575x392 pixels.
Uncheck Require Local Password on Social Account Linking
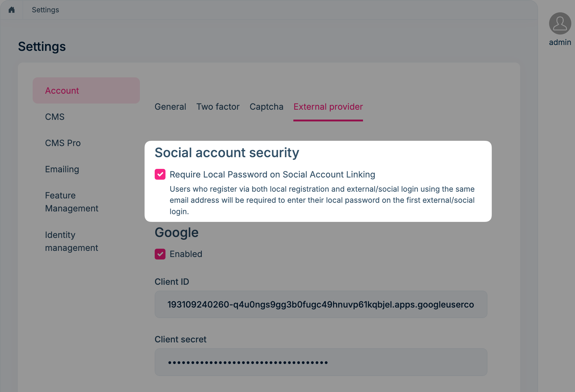pyautogui.click(x=160, y=174)
